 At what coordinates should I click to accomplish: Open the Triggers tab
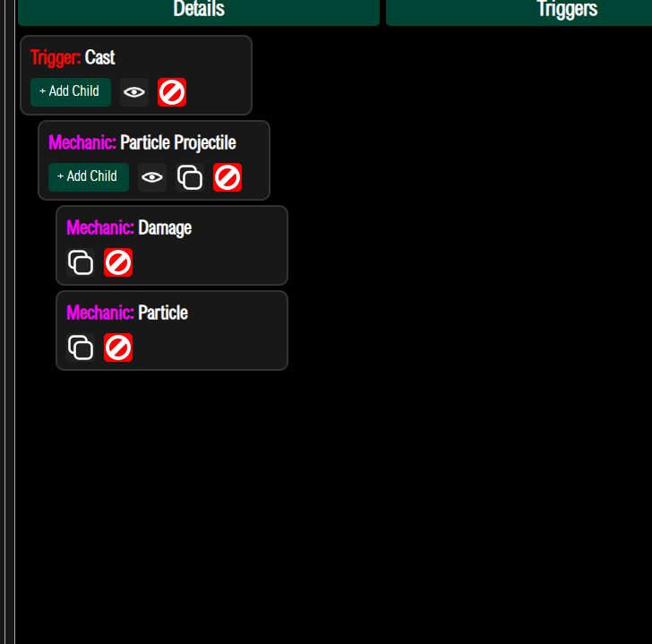pos(519,11)
